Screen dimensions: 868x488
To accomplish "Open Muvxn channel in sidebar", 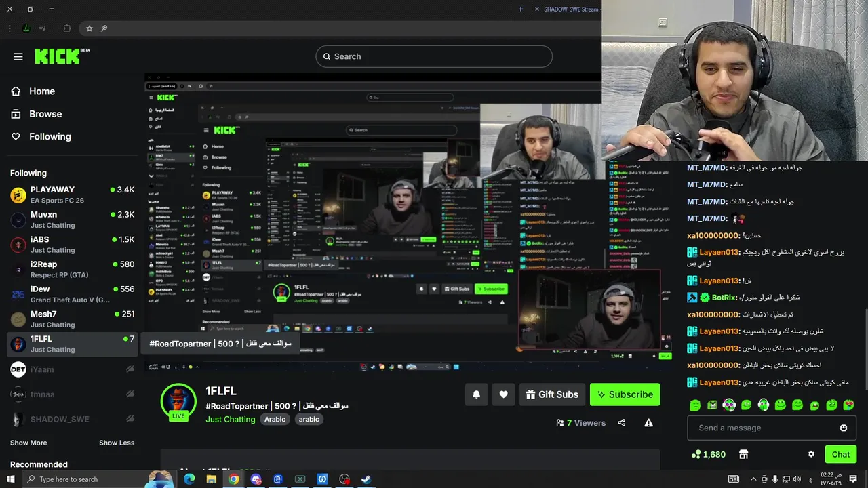I will (72, 220).
